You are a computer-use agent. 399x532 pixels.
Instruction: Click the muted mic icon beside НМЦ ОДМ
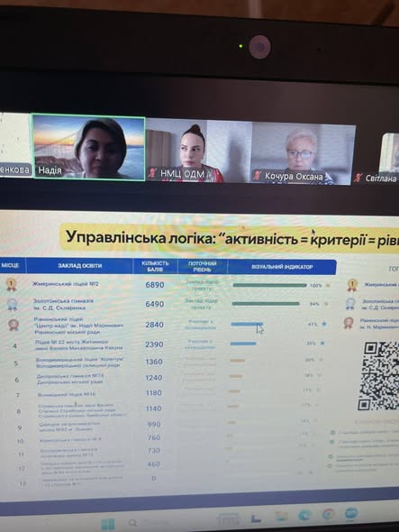(x=151, y=173)
